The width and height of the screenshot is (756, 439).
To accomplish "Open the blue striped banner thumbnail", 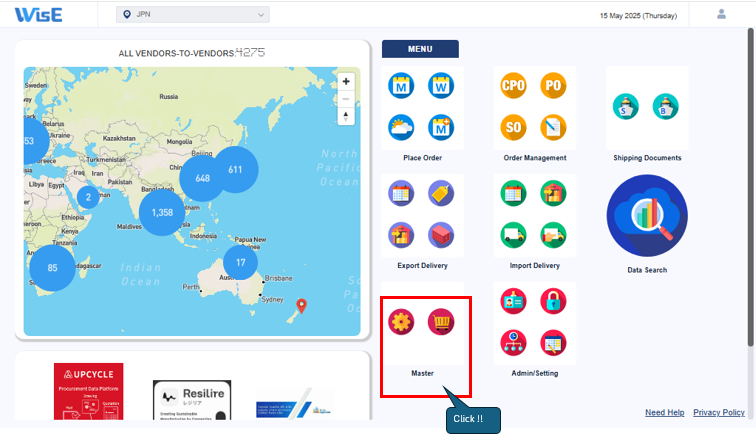I will pos(294,404).
